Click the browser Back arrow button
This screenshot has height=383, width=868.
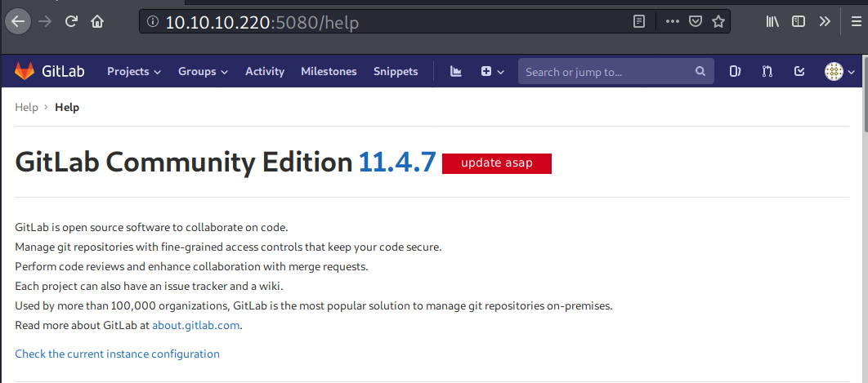click(18, 21)
